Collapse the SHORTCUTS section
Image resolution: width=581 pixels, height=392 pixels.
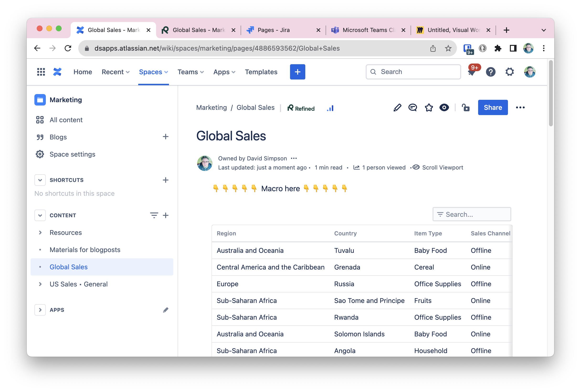pyautogui.click(x=40, y=180)
